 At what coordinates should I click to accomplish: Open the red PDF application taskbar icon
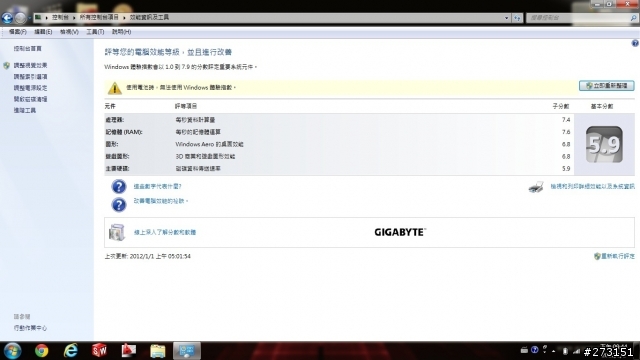click(x=129, y=351)
